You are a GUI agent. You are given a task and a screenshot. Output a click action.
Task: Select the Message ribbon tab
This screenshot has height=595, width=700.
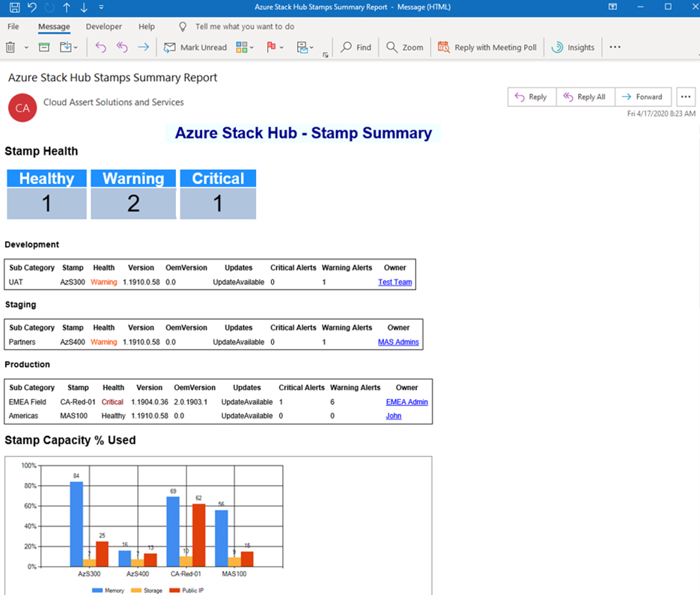54,27
